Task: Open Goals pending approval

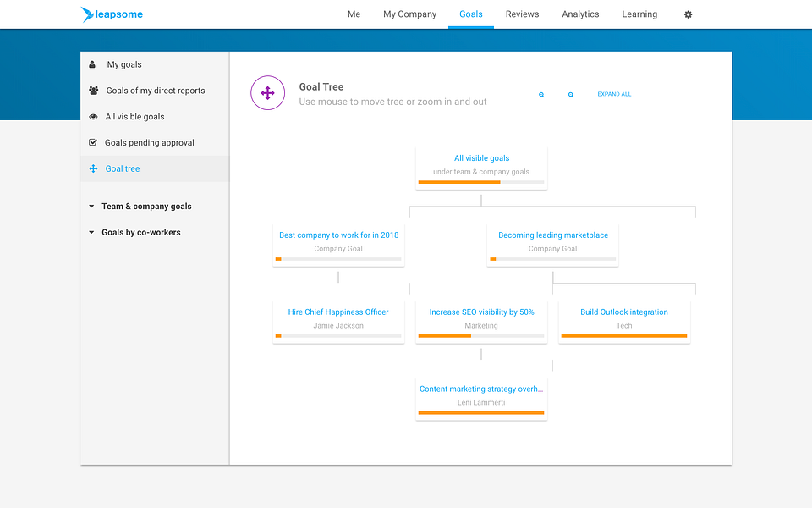Action: 154,142
